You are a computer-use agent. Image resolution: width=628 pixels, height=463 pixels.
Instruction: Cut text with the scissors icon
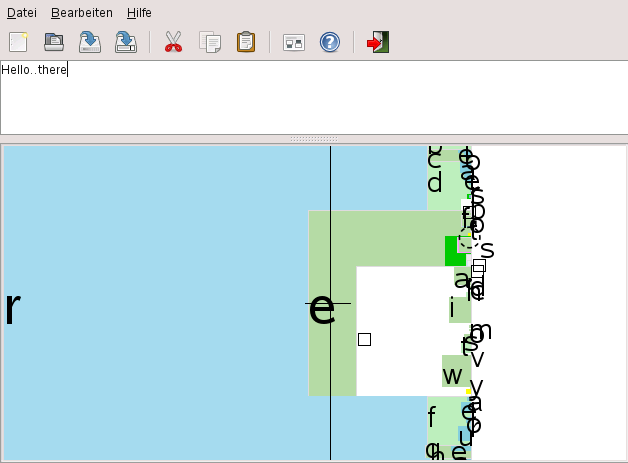click(173, 42)
